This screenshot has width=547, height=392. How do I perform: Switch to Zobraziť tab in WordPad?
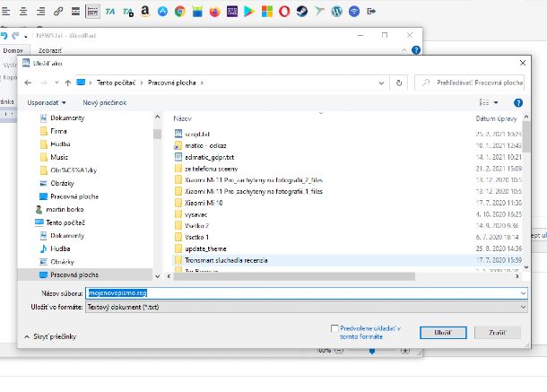50,50
